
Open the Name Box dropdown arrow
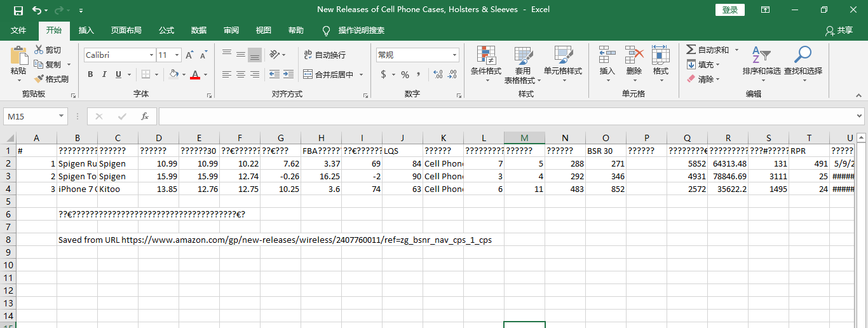[x=62, y=116]
